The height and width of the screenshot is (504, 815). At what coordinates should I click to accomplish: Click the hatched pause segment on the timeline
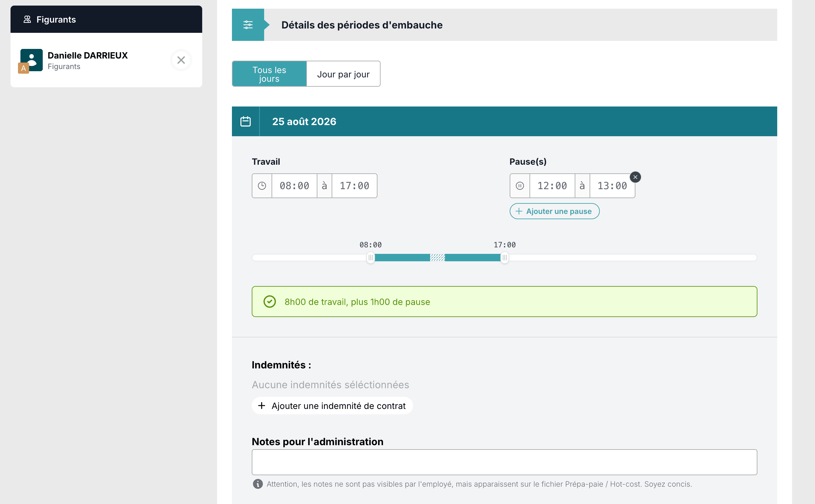tap(437, 258)
